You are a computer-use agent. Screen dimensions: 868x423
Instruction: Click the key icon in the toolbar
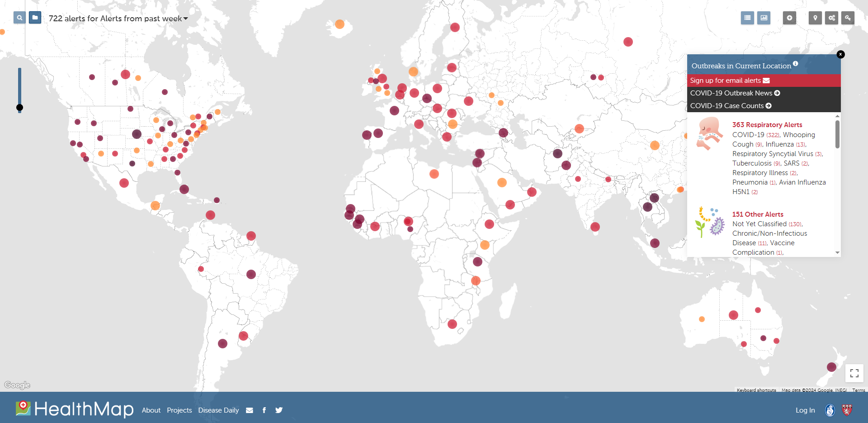click(848, 18)
